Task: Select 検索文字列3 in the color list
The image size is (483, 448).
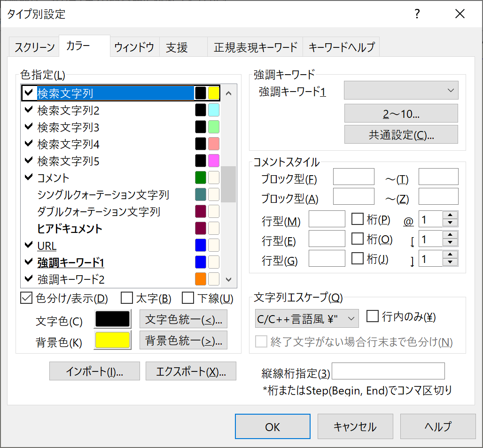Action: [120, 127]
